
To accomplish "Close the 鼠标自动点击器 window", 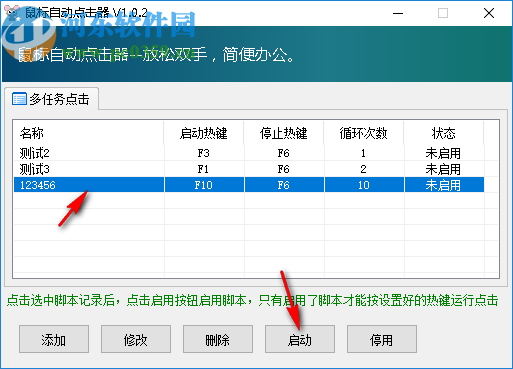I will coord(489,13).
